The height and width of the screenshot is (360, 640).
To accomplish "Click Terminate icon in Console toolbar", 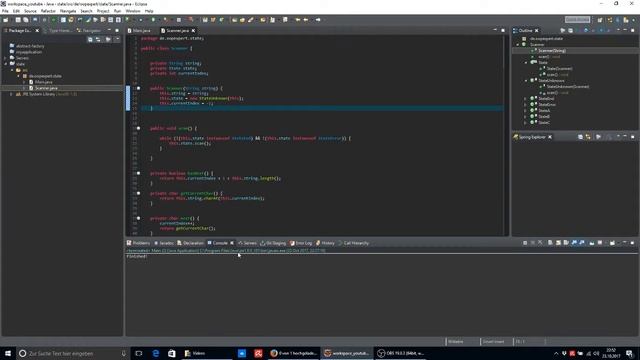I will pyautogui.click(x=525, y=243).
